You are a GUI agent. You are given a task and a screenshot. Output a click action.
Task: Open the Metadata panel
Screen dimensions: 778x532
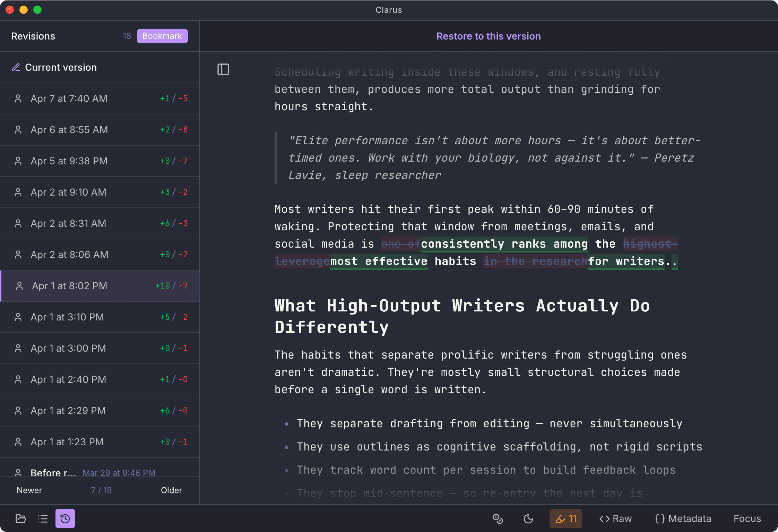point(683,518)
